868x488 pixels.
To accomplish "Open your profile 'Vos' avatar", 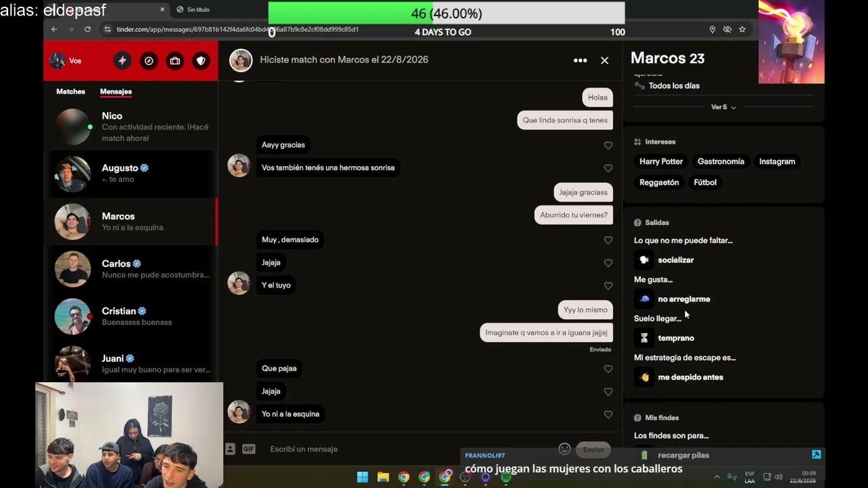I will [58, 61].
